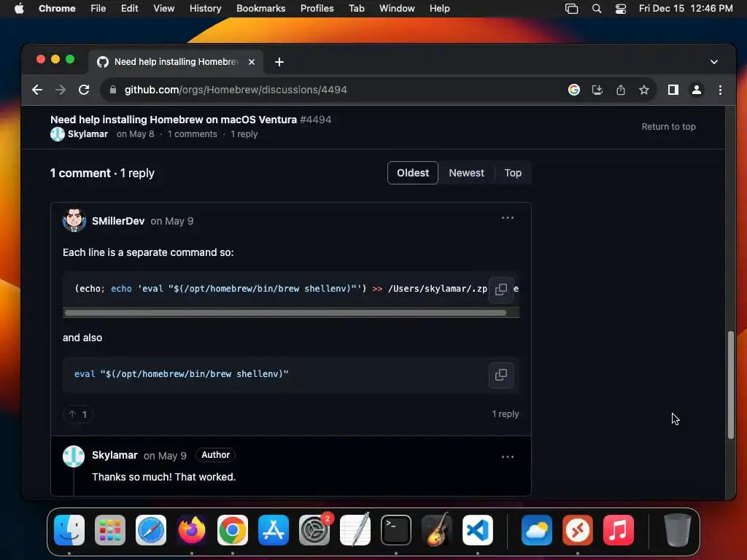Click the forward navigation arrow
747x560 pixels.
click(x=61, y=90)
